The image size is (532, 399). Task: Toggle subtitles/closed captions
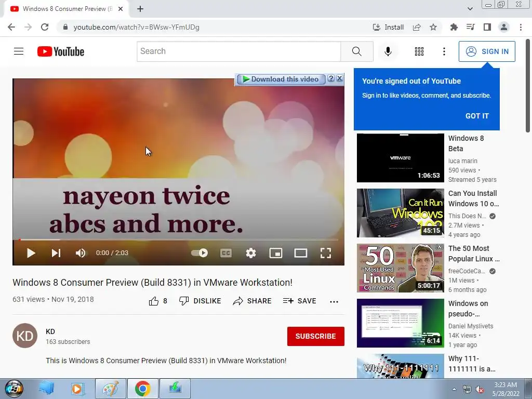(x=226, y=253)
